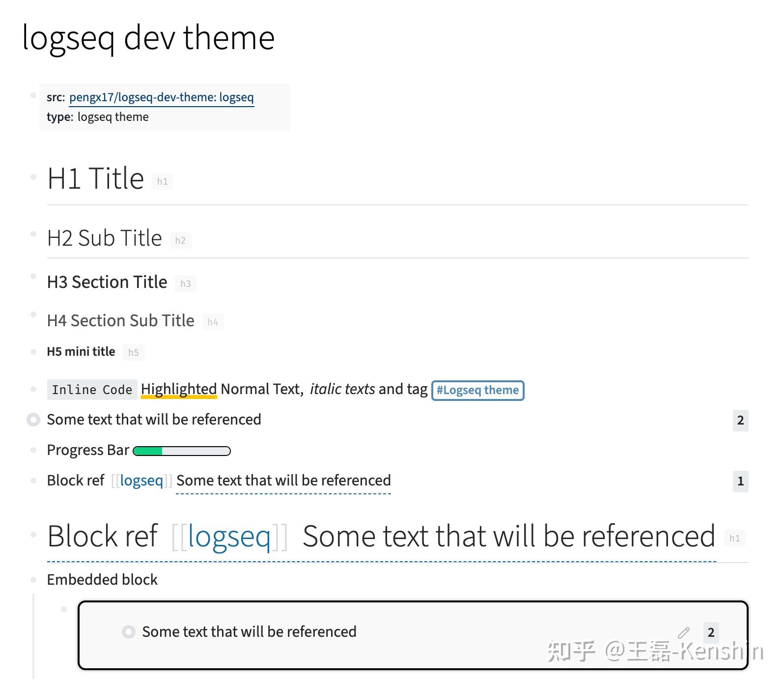The width and height of the screenshot is (784, 683).
Task: Collapse the large "Block ref" heading block
Action: tap(33, 534)
